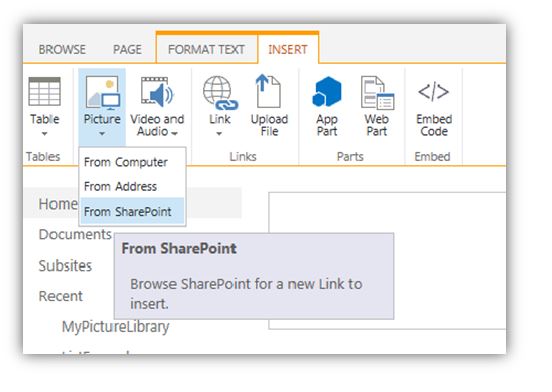The image size is (552, 392).
Task: Click the Upload File icon
Action: [x=268, y=91]
